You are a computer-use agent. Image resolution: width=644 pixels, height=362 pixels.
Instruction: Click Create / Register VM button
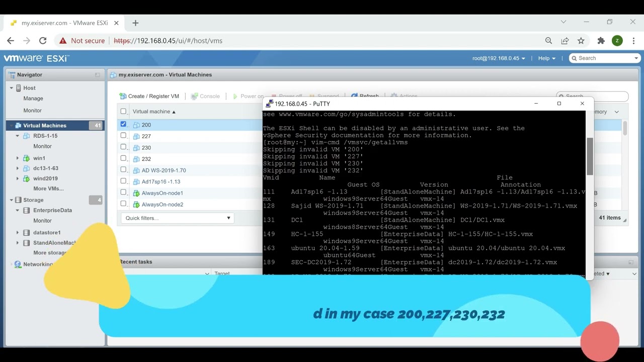149,96
